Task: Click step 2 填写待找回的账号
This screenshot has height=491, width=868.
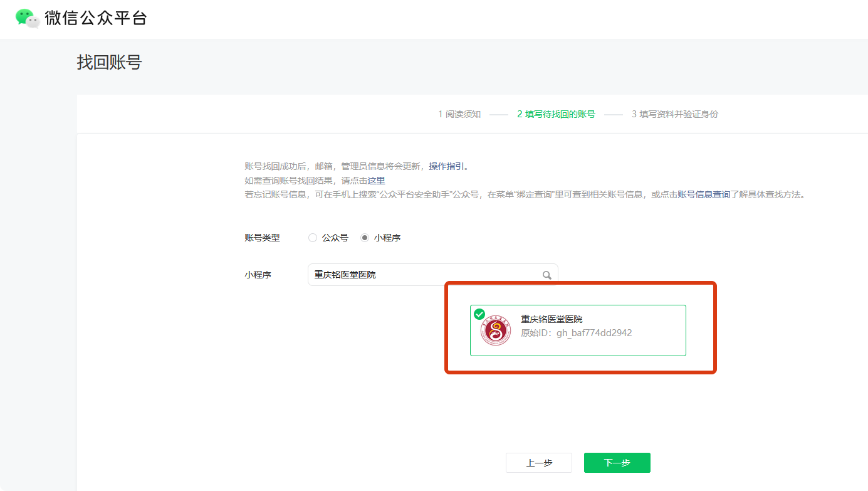Action: point(556,114)
